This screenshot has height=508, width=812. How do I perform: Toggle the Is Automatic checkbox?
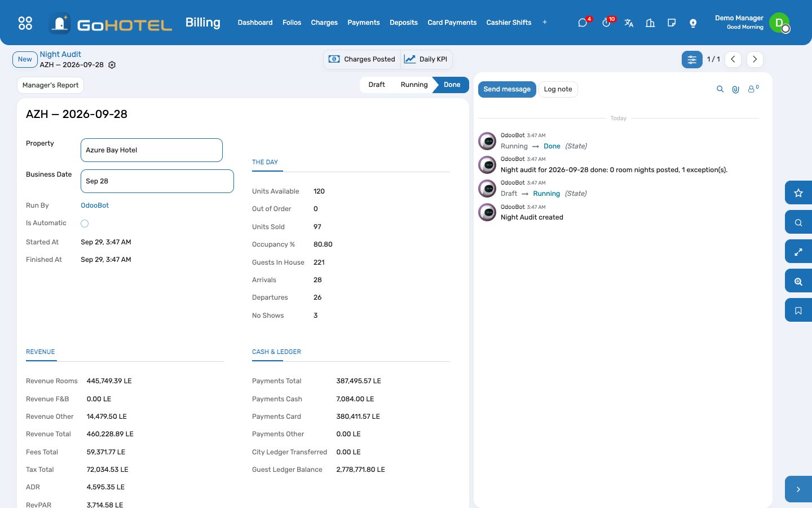(85, 224)
